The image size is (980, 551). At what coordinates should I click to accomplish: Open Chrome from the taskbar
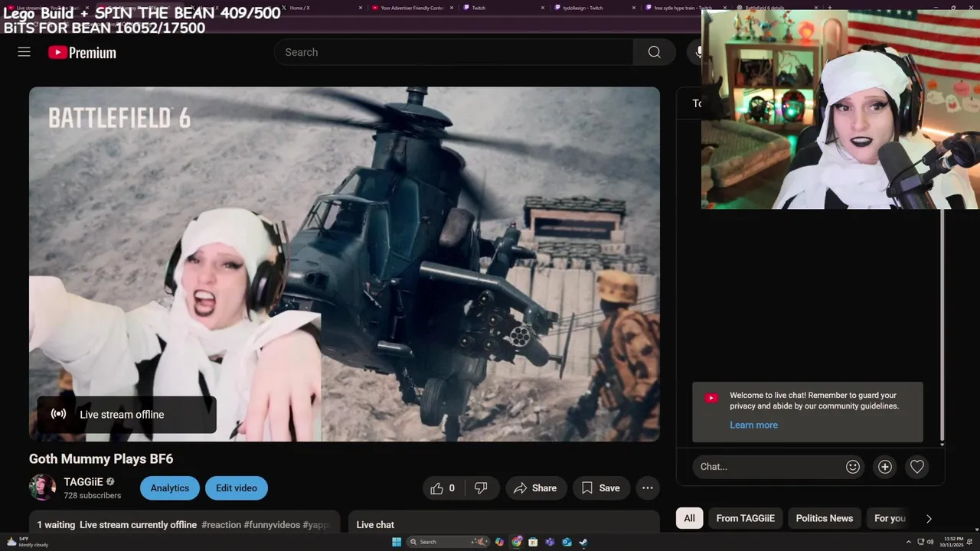[x=517, y=542]
